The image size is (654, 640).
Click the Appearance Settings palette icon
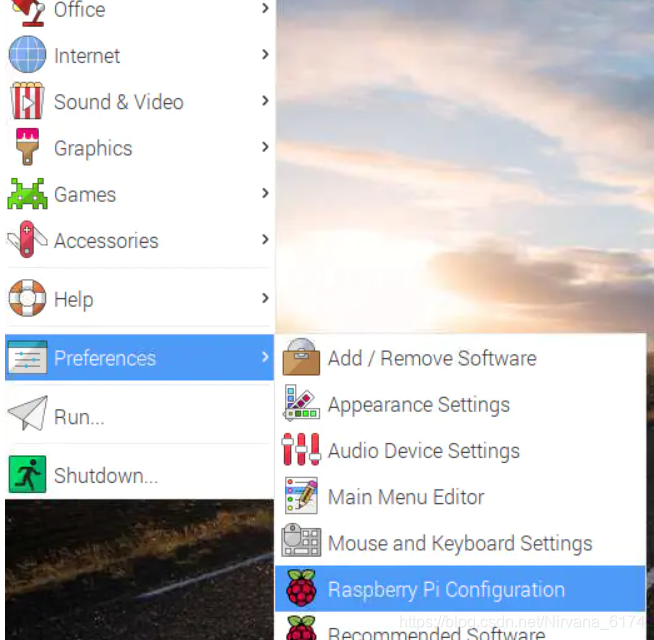click(301, 403)
